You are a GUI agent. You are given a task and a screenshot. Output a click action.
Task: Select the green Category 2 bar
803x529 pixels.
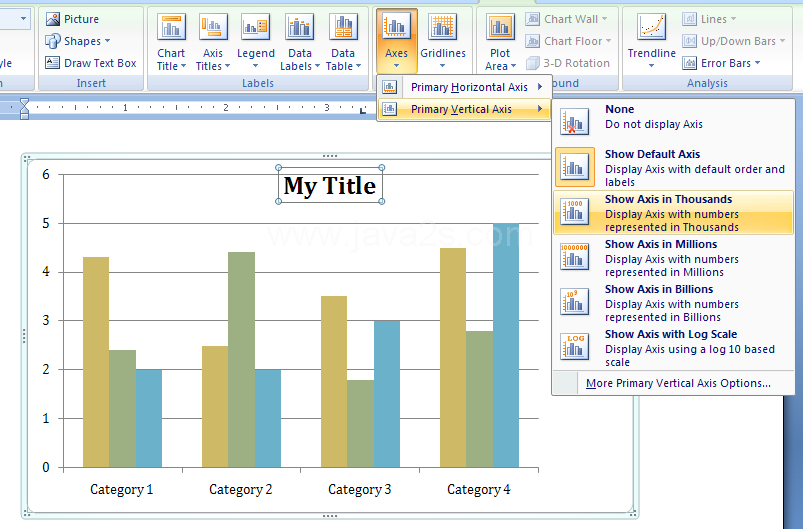(241, 359)
